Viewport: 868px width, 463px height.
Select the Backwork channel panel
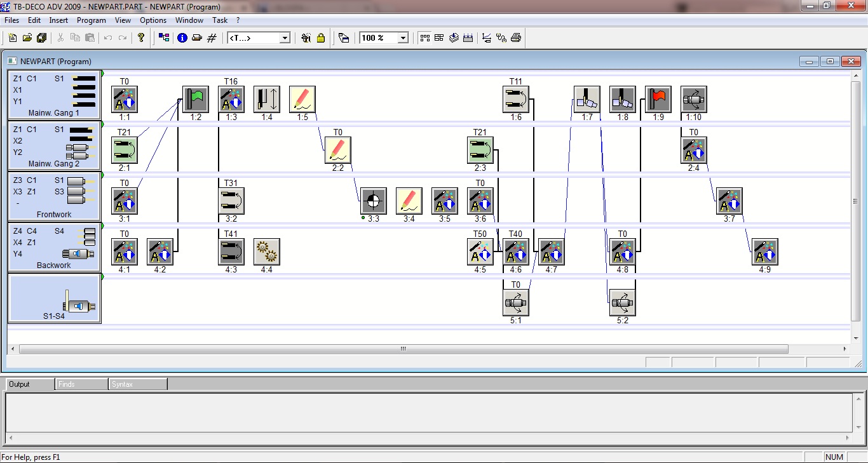coord(54,247)
